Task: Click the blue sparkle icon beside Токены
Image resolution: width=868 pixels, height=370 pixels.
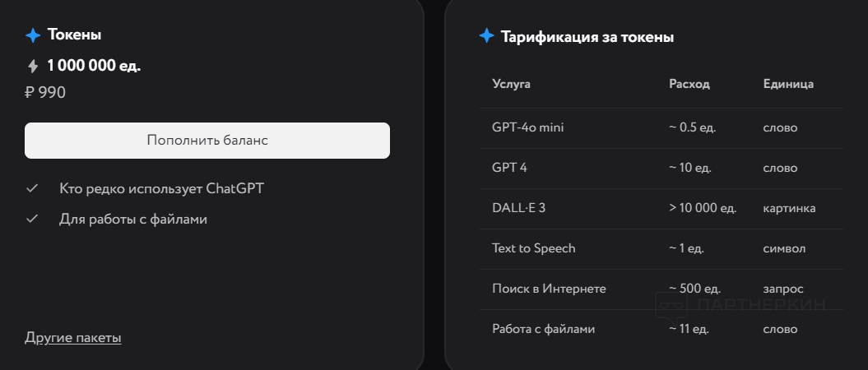Action: click(x=33, y=35)
